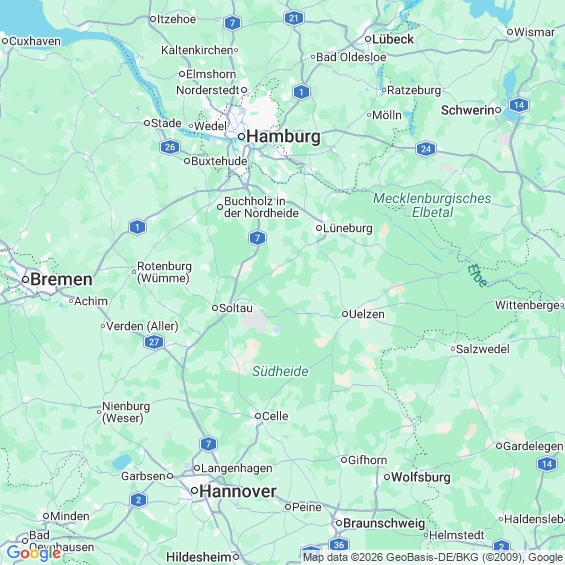565x565 pixels.
Task: Click the map data copyright text
Action: click(x=433, y=557)
